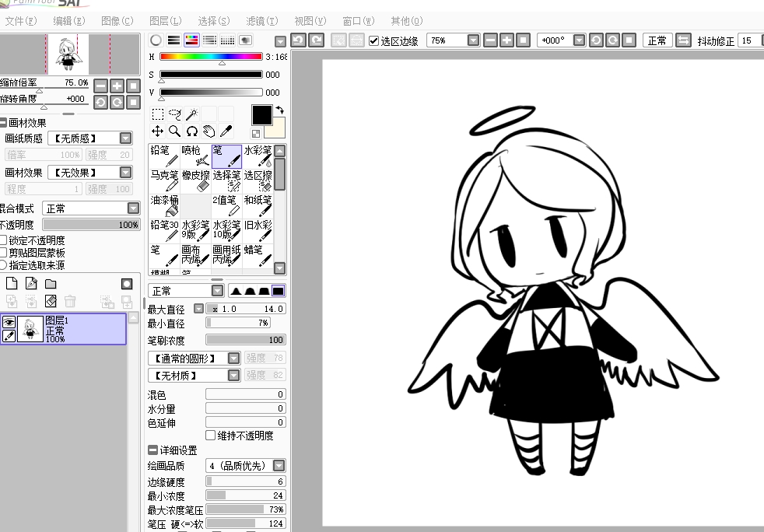Select the rectangular selection tool

click(x=157, y=114)
